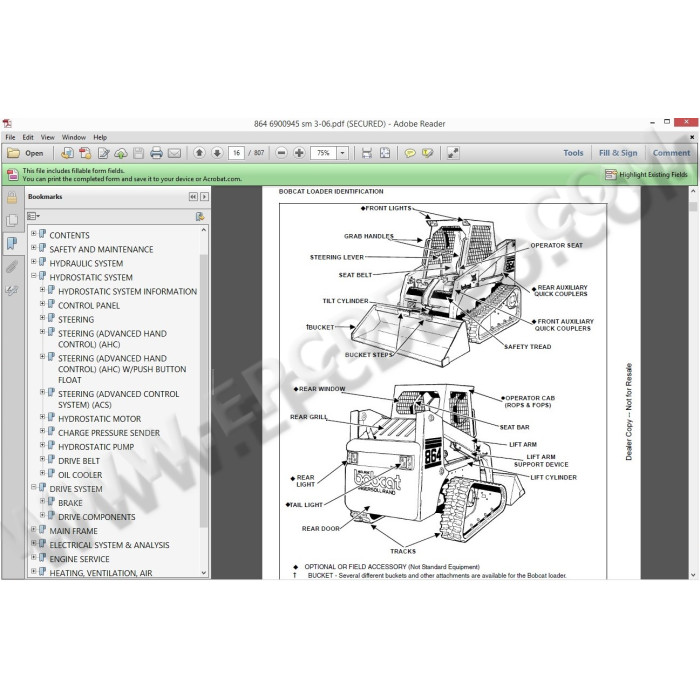
Task: Collapse bookmarks panel with double arrow
Action: [x=193, y=197]
